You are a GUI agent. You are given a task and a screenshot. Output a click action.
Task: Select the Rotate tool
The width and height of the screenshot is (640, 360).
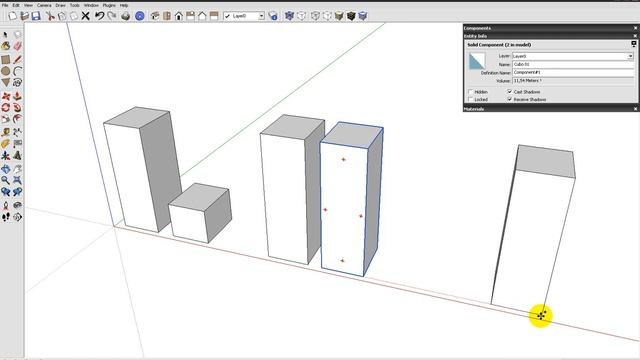tap(5, 108)
